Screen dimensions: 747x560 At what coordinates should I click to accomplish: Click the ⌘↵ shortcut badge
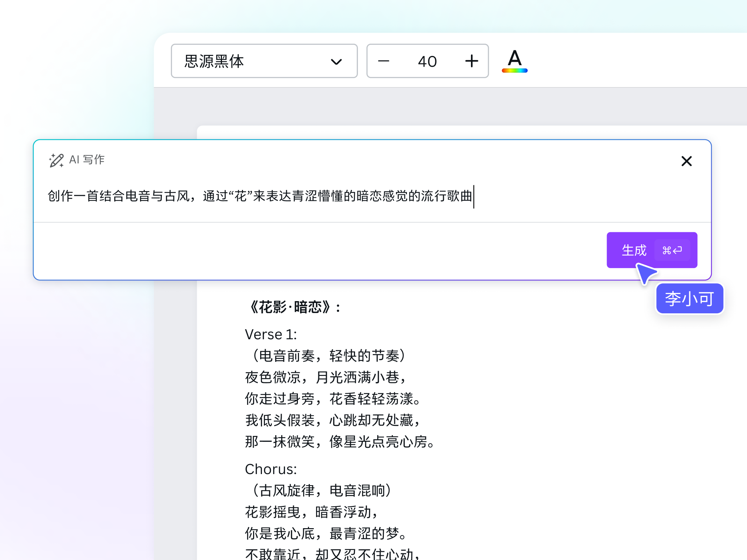pos(672,251)
